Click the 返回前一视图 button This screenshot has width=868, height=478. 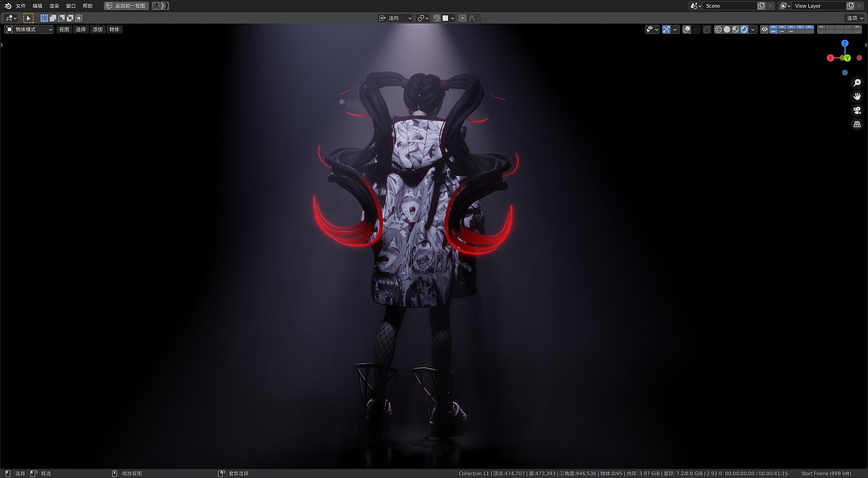[126, 5]
